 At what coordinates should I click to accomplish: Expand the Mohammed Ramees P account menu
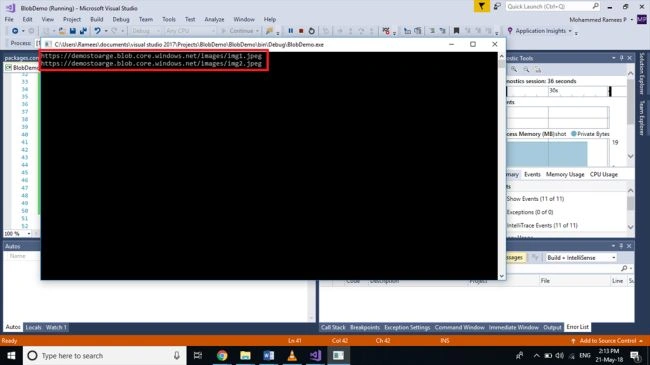(x=632, y=19)
